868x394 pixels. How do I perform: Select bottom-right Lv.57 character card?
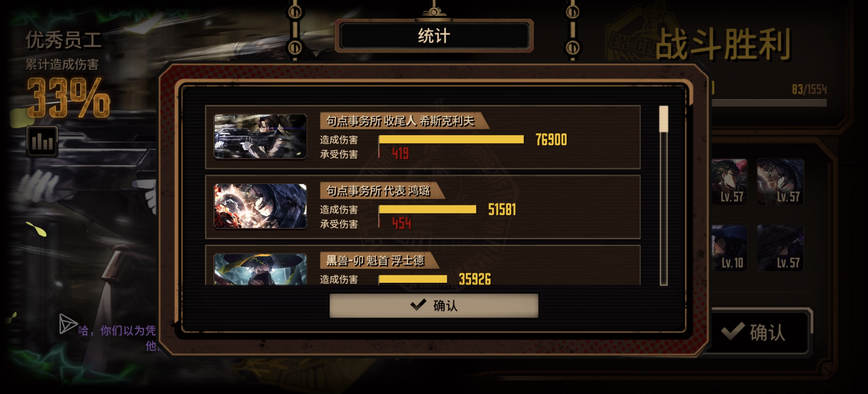click(780, 248)
